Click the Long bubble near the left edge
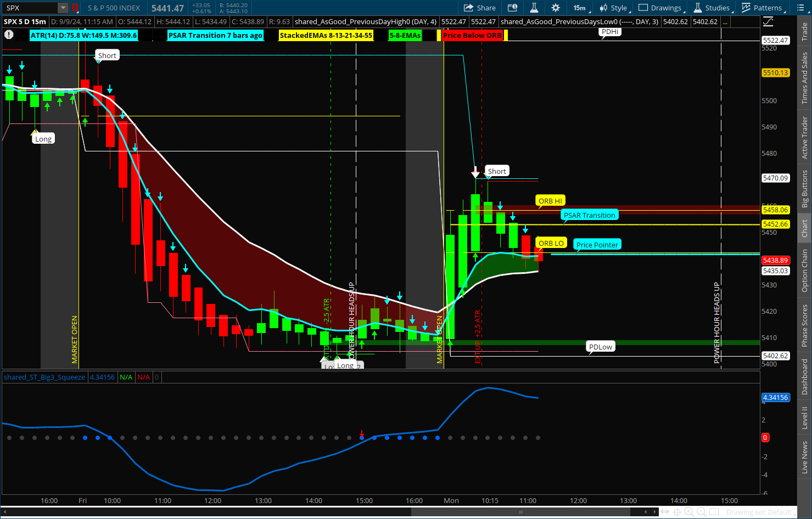The height and width of the screenshot is (519, 812). coord(43,139)
